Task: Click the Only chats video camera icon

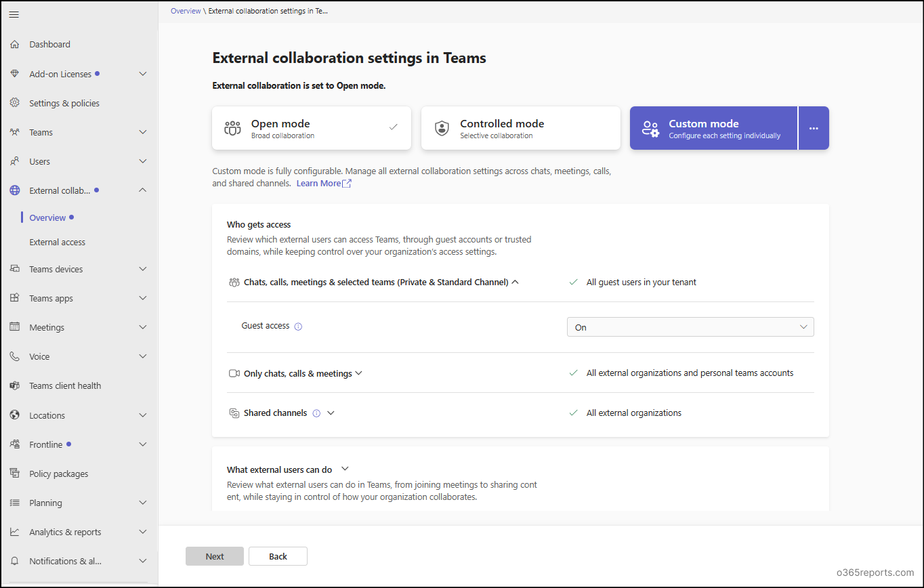Action: 234,373
